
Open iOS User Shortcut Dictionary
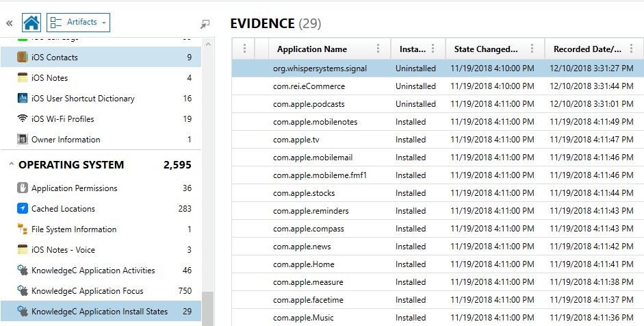101,98
